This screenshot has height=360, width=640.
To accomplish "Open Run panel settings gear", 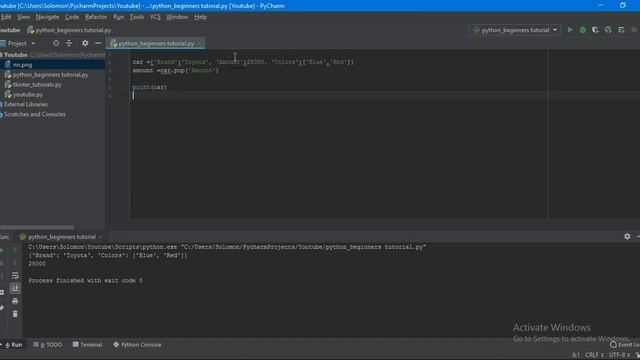I will (627, 236).
